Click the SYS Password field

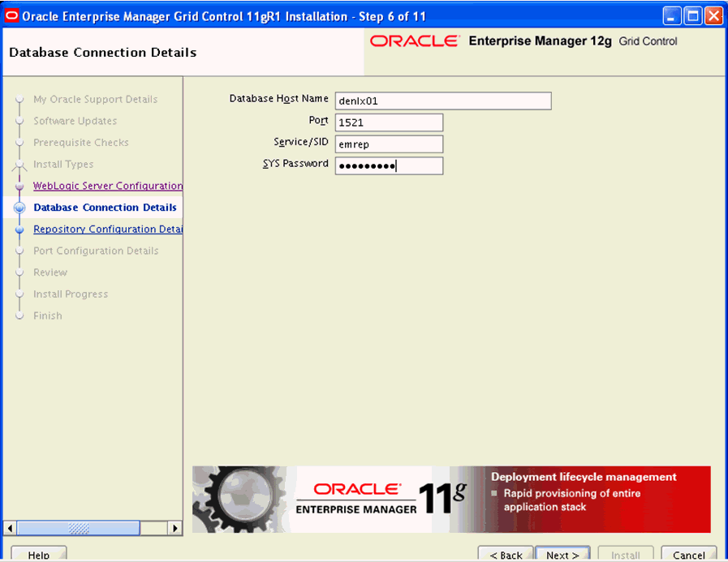389,166
